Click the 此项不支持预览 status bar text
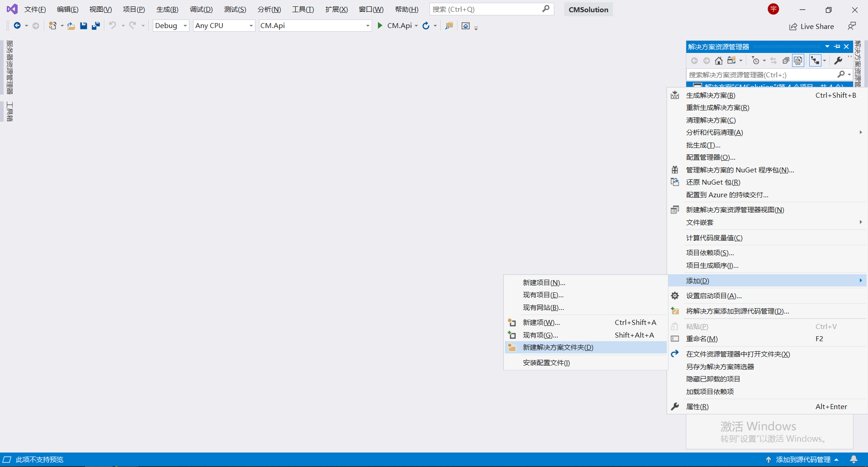The width and height of the screenshot is (868, 467). (40, 459)
